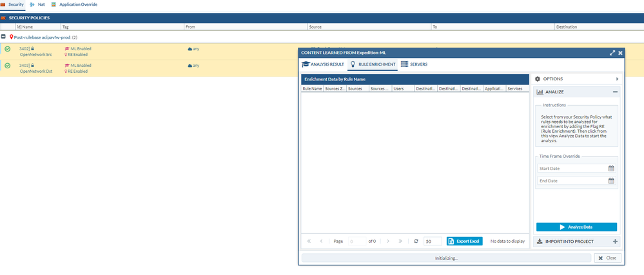Collapse the Analize section with minus
Screen dimensions: 644x275
point(615,92)
